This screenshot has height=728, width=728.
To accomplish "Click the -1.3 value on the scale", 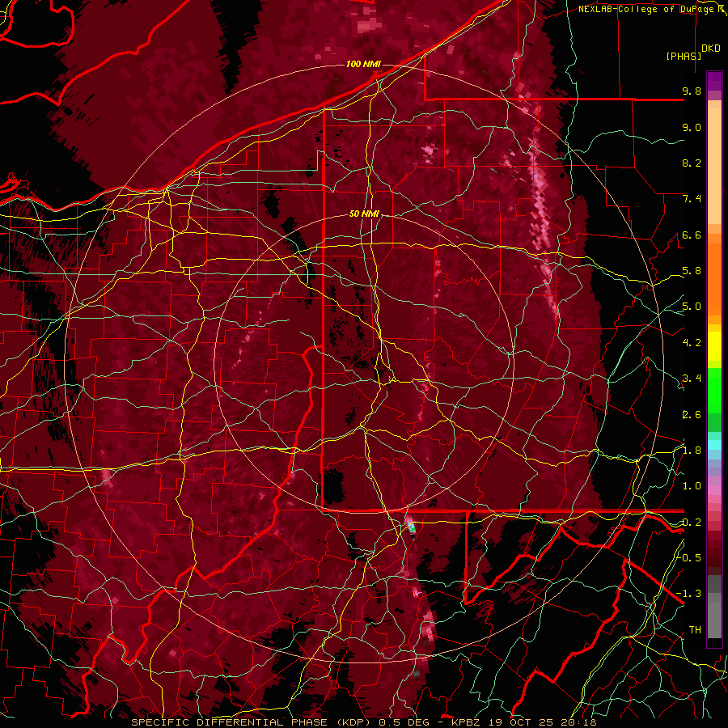I will pos(688,594).
